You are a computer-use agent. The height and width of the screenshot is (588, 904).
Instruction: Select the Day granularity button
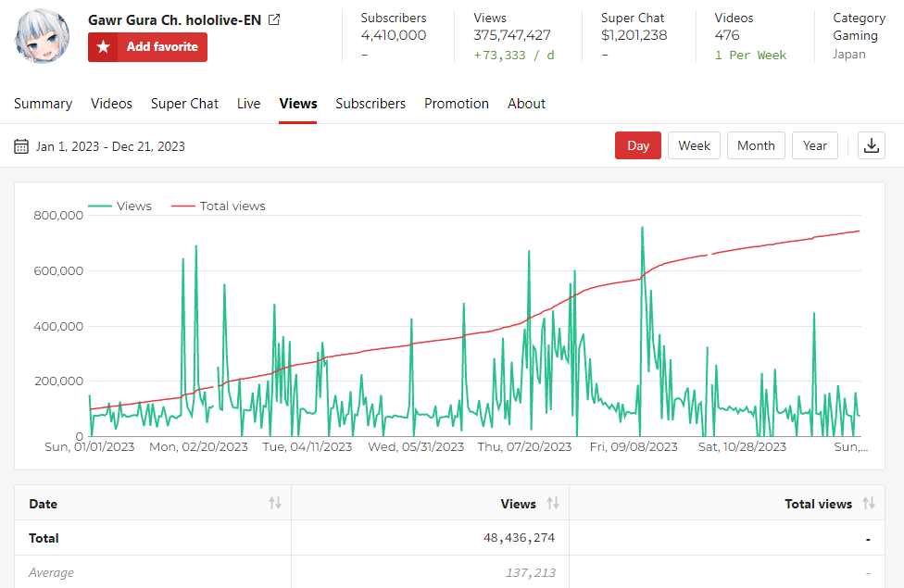coord(638,145)
